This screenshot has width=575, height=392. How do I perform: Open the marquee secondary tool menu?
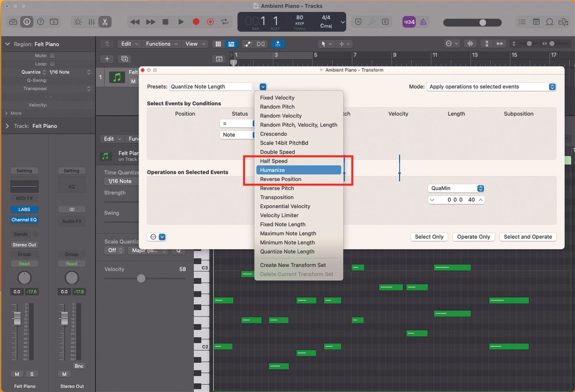pyautogui.click(x=345, y=44)
